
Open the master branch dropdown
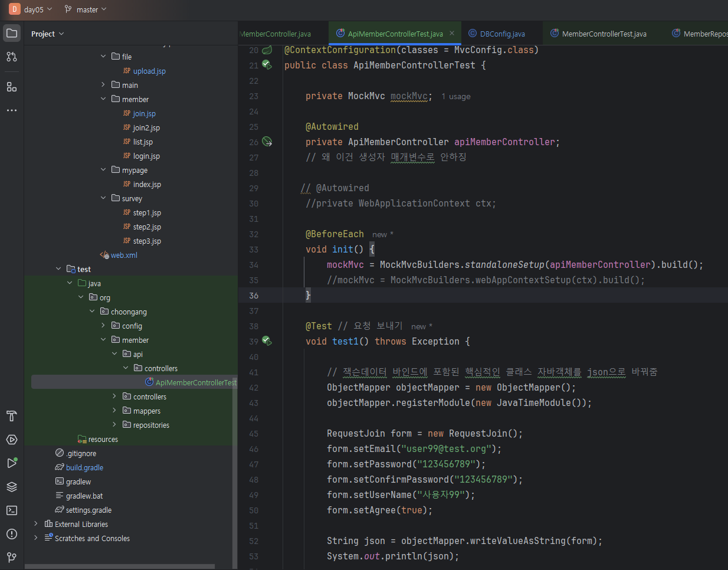pos(86,9)
